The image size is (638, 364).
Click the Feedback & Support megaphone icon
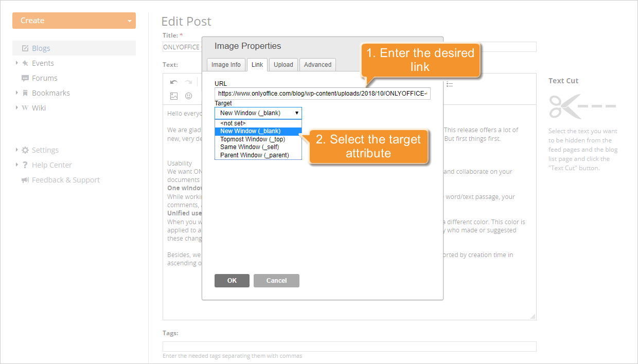point(25,179)
